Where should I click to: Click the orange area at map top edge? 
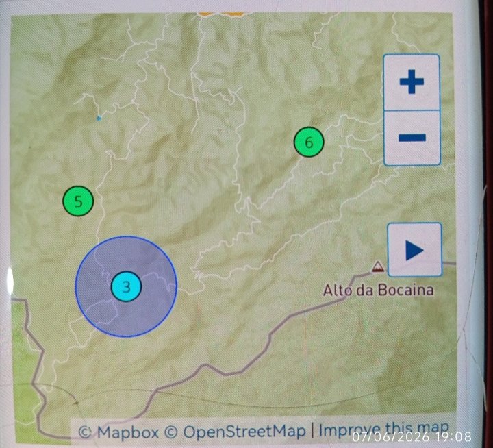[220, 14]
